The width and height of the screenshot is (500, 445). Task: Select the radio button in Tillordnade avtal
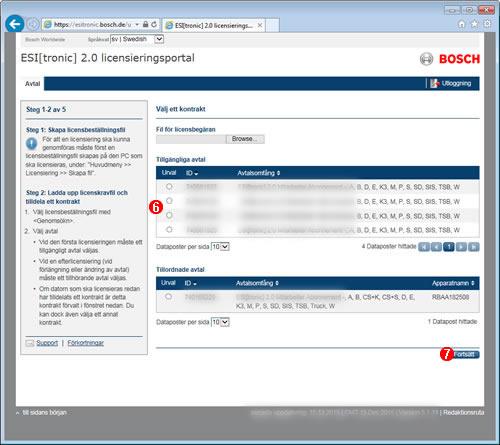pyautogui.click(x=168, y=296)
